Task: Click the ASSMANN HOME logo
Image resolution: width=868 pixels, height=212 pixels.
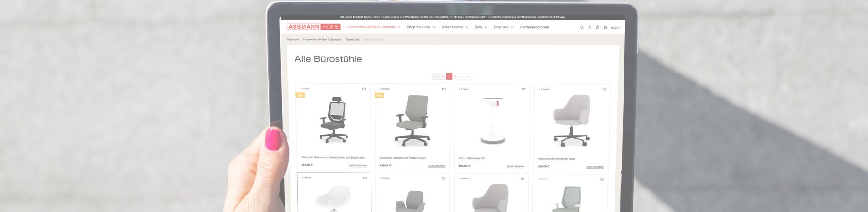Action: [x=313, y=27]
